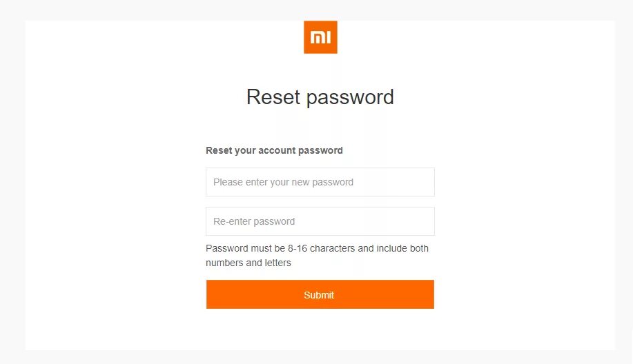Place cursor in Re-enter password box
Viewport: 633px width, 364px height.
(x=320, y=221)
